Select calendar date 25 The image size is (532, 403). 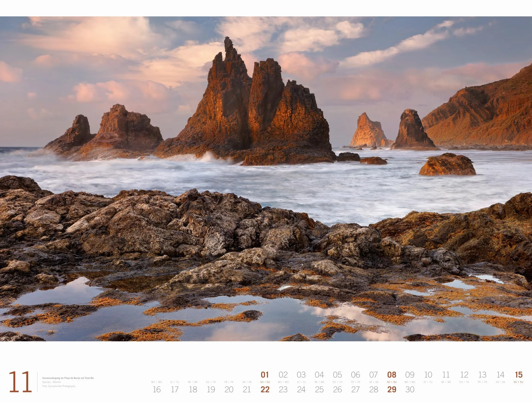click(x=319, y=389)
